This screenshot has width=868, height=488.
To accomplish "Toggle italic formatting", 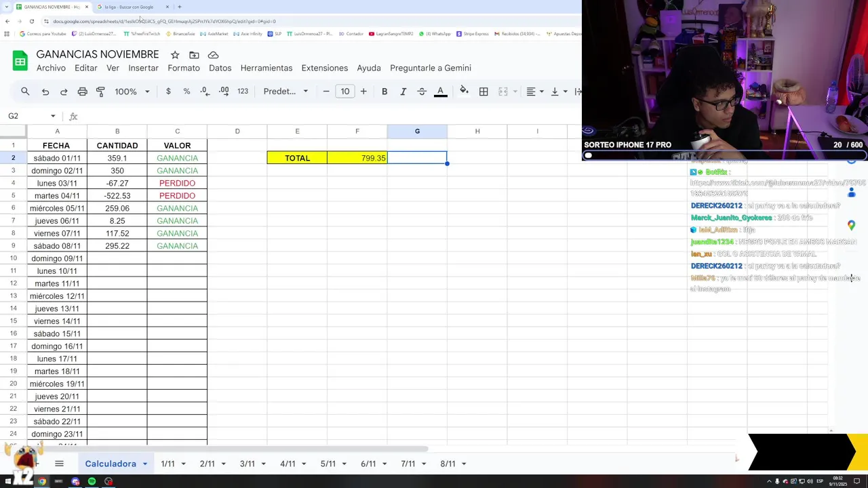I will (x=403, y=91).
